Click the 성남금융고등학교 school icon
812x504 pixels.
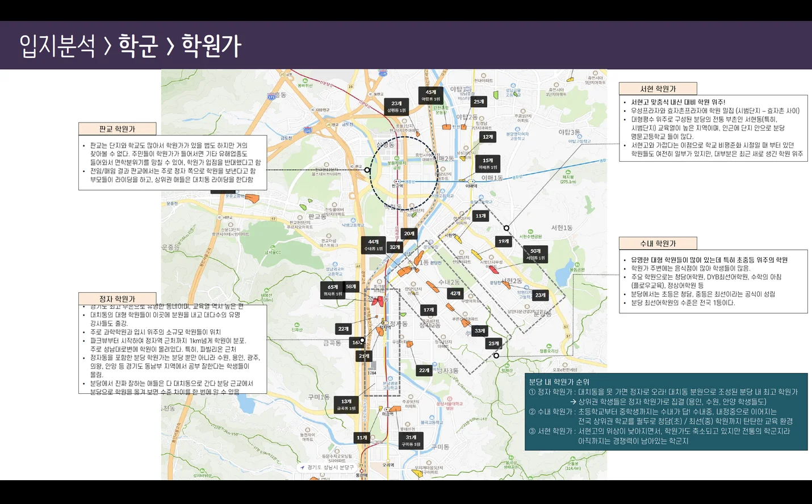513,86
